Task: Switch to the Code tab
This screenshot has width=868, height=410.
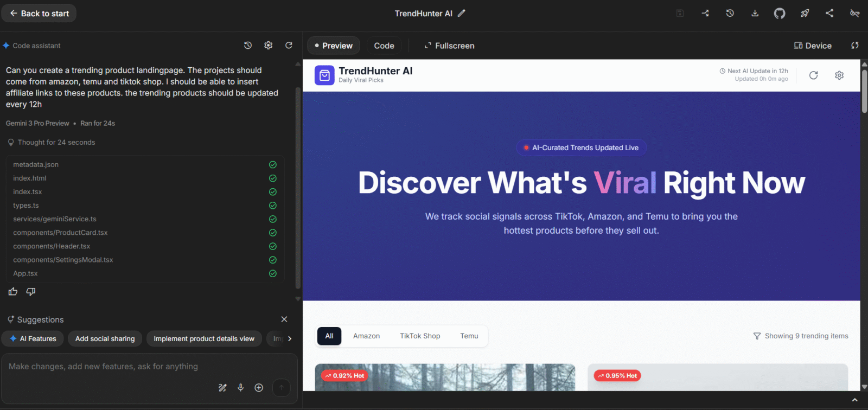Action: pos(384,46)
